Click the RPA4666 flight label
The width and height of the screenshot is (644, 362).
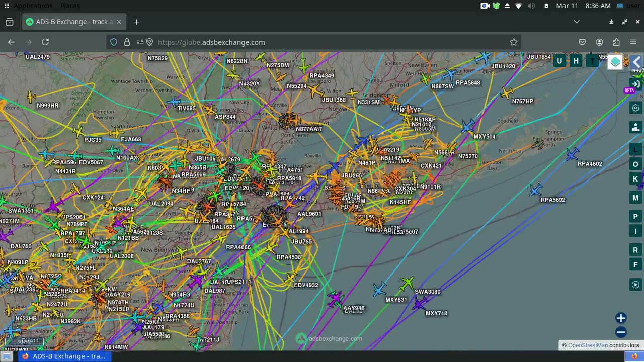[x=238, y=247]
